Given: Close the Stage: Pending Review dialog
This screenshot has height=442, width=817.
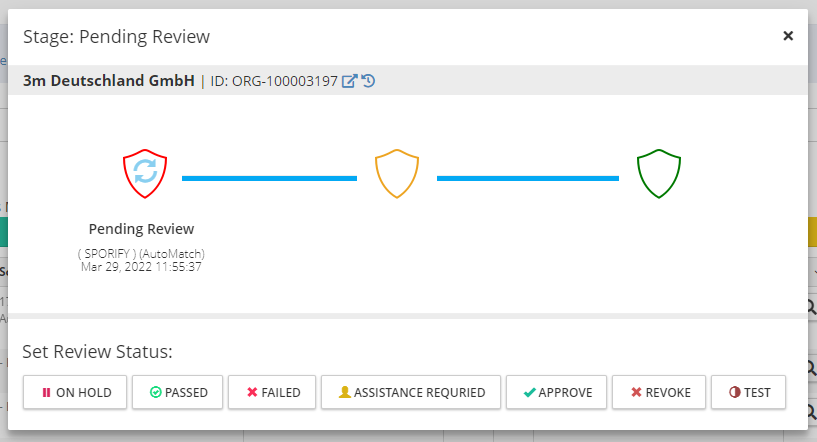Looking at the screenshot, I should 788,36.
